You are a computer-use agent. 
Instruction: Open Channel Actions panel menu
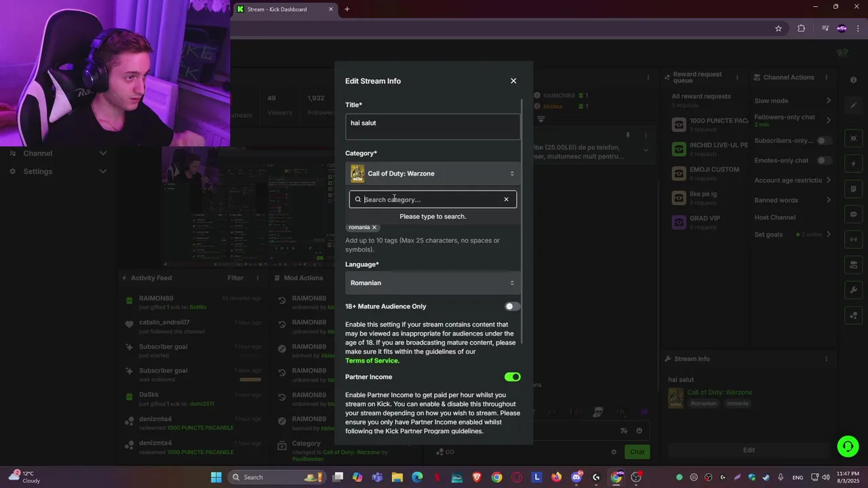(x=825, y=77)
